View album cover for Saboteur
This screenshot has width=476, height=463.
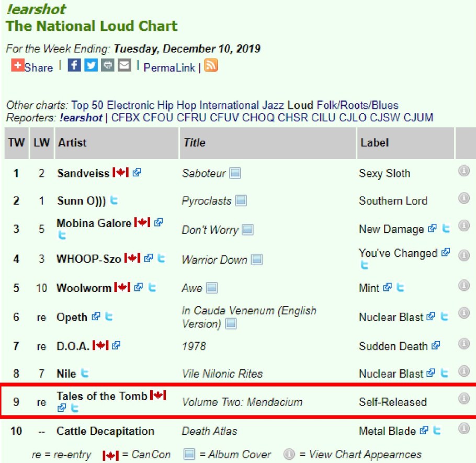(235, 173)
